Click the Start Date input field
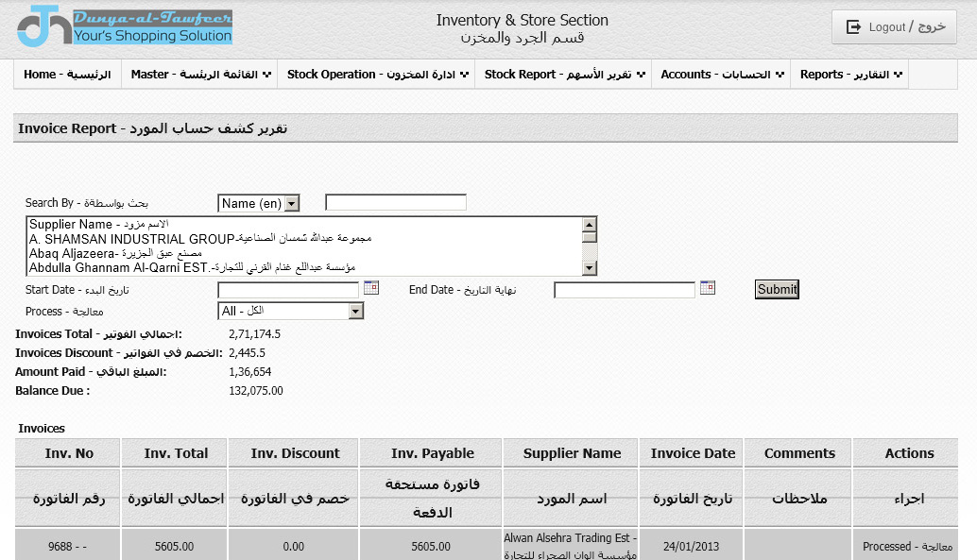The width and height of the screenshot is (977, 560). point(288,290)
